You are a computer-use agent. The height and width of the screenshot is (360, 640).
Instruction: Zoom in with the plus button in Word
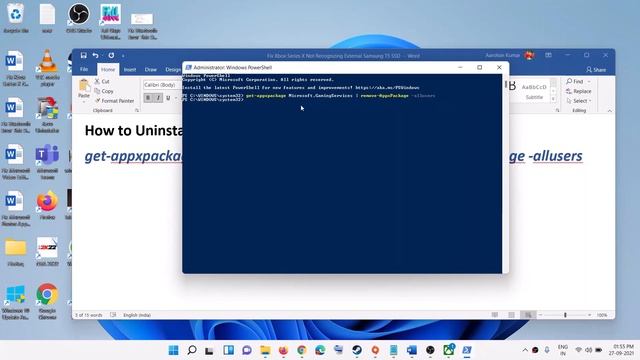[589, 315]
